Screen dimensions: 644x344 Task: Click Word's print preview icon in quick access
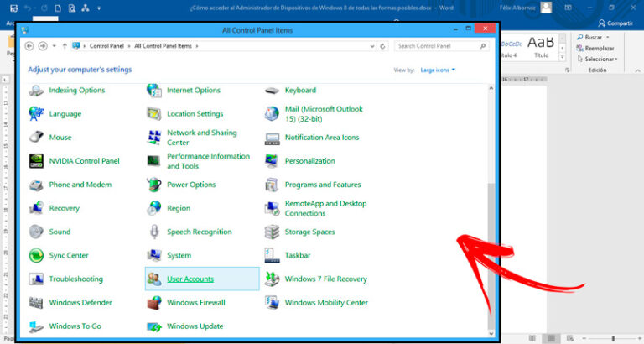click(72, 8)
